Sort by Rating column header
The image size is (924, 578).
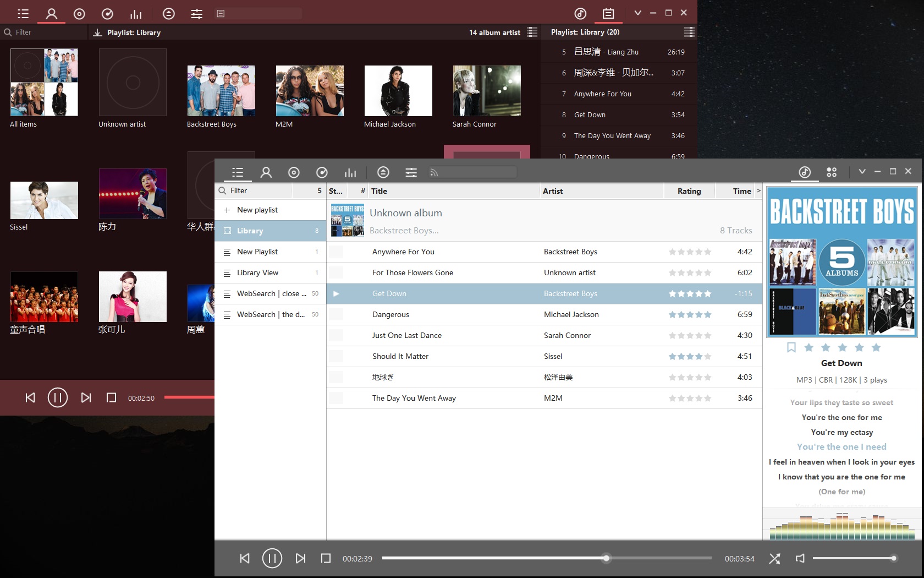click(689, 191)
